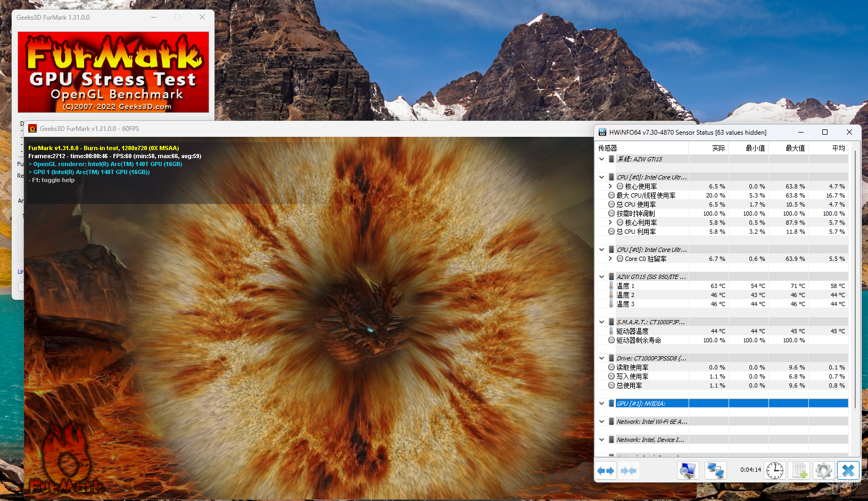Click the circle icon beside 按需时钟调制

click(611, 213)
